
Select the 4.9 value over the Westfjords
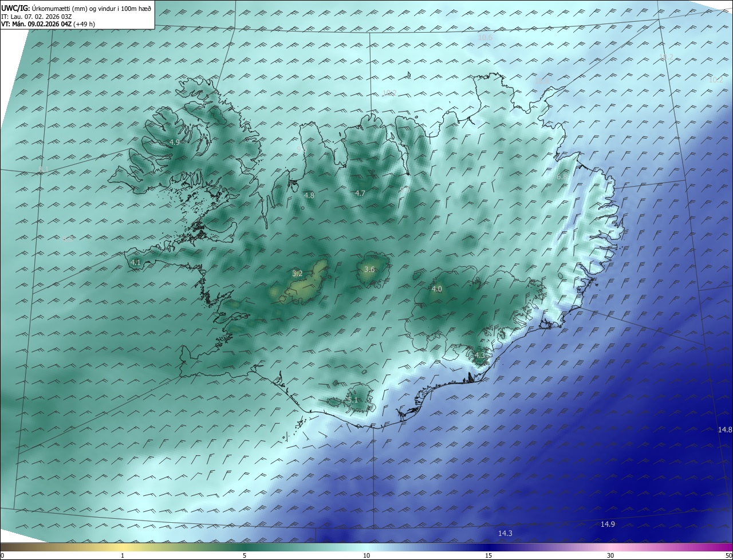tap(174, 142)
